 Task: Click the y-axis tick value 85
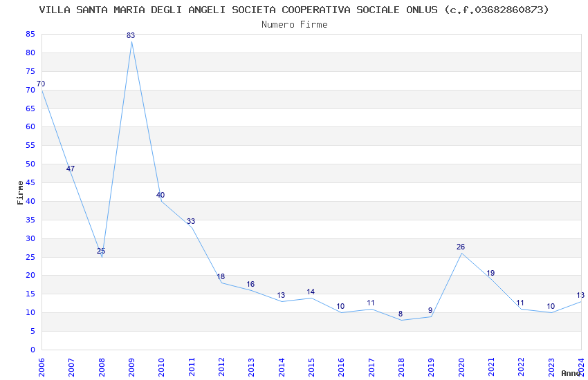(x=30, y=34)
